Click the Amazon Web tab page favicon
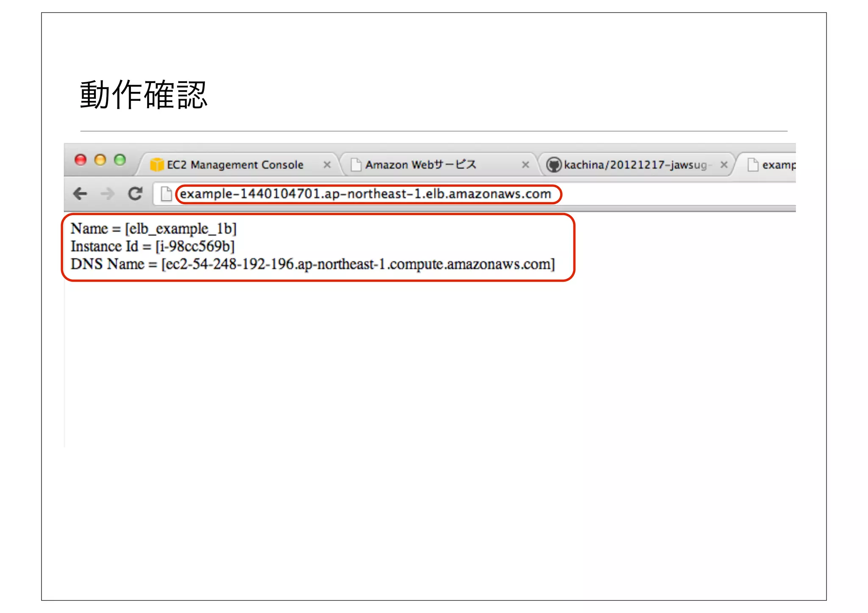Viewport: 868px width, 613px height. coord(356,164)
